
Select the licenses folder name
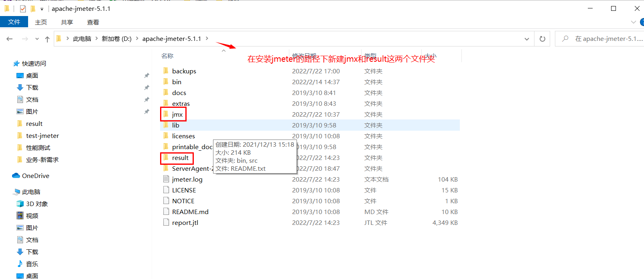183,136
